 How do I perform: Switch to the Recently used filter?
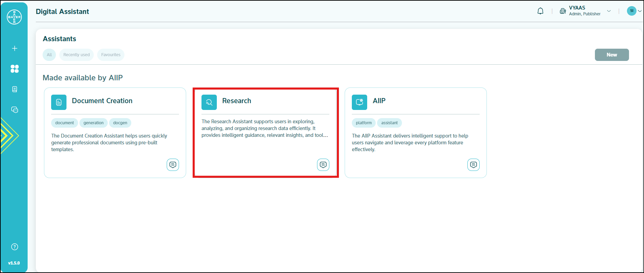coord(76,55)
